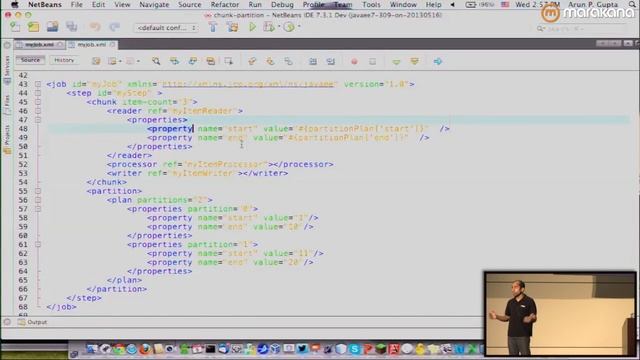Click the Previous Bookmark icon
640x360 pixels.
(x=252, y=61)
